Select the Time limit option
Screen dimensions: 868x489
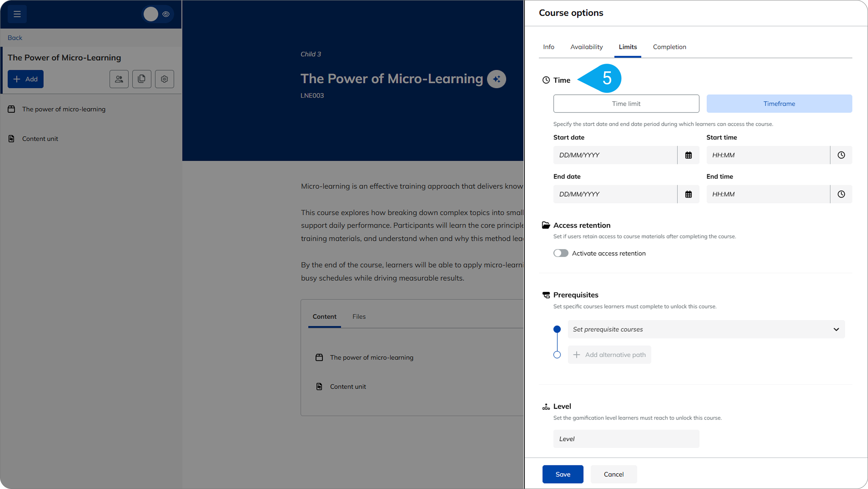coord(626,104)
